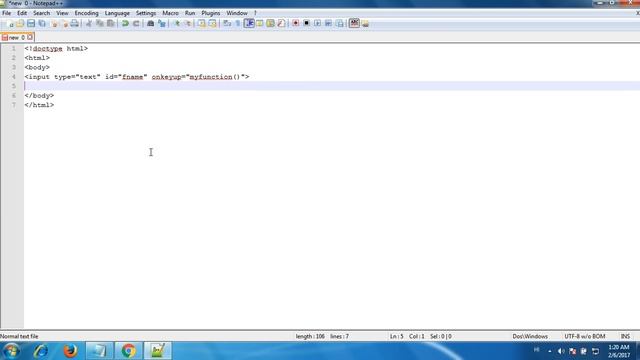
Task: Click the Redo toolbar icon
Action: pos(136,24)
